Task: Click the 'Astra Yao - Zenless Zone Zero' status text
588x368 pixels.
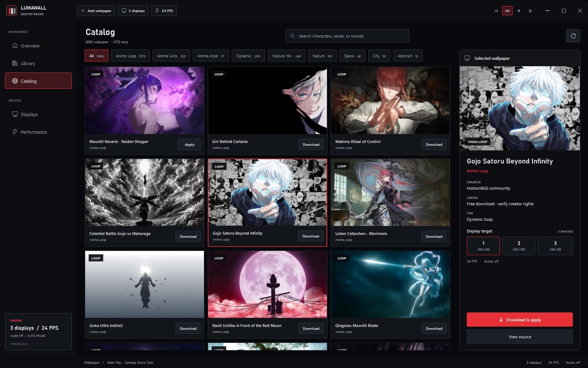Action: (130, 362)
